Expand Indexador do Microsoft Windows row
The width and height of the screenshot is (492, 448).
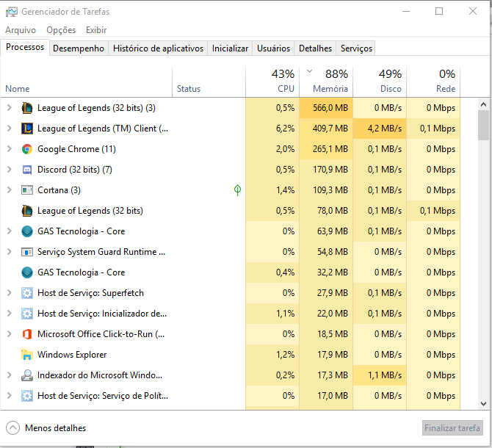9,375
